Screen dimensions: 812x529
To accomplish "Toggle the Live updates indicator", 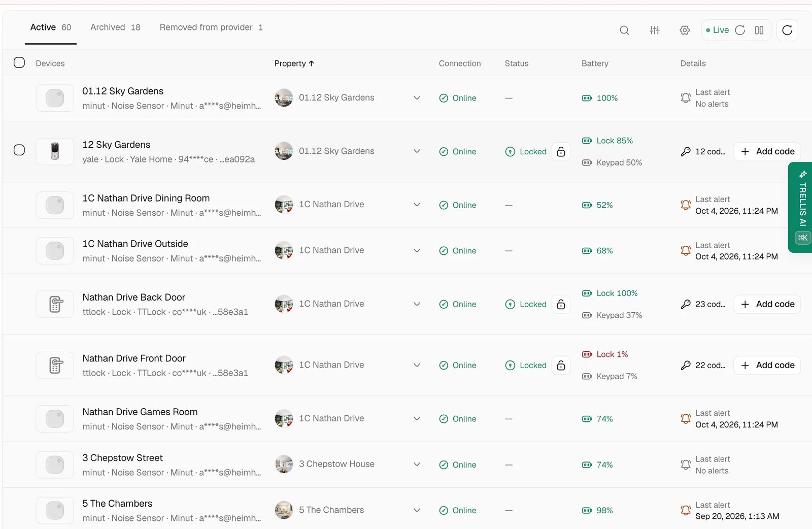I will [x=717, y=30].
